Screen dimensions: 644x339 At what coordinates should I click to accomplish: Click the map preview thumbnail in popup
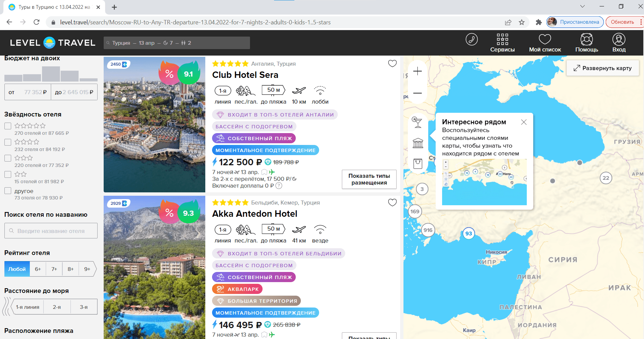(484, 182)
